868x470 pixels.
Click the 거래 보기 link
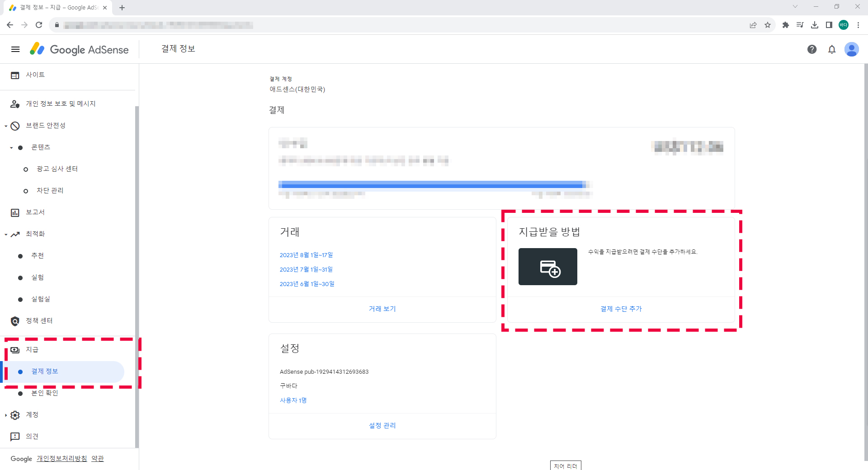tap(382, 309)
